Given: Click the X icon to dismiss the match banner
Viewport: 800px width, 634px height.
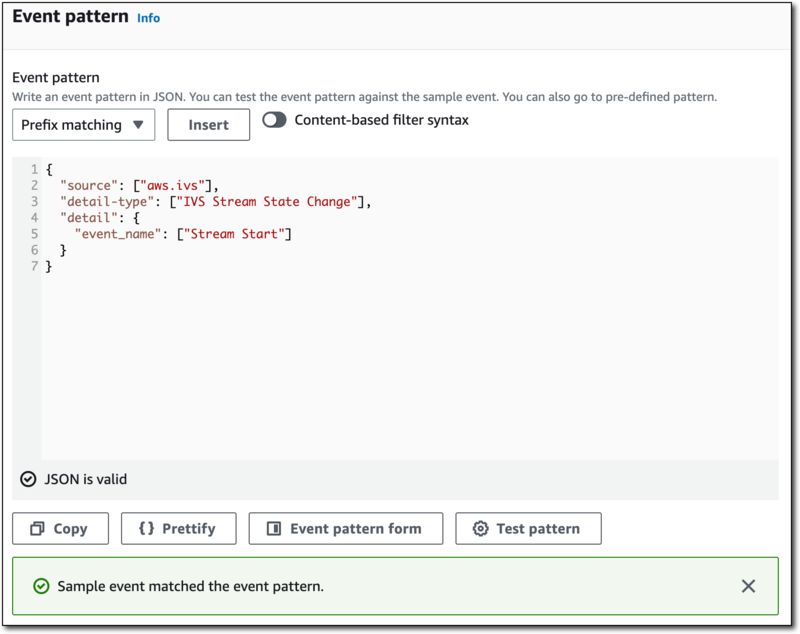Looking at the screenshot, I should coord(748,586).
